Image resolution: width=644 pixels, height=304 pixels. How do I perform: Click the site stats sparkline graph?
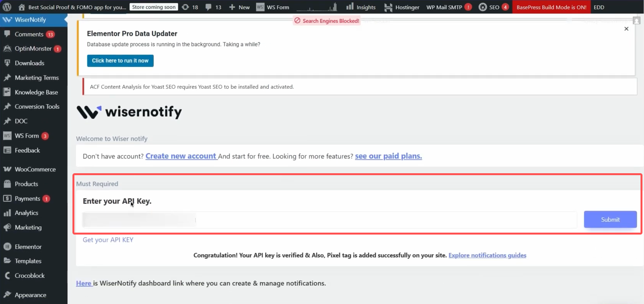[x=317, y=7]
